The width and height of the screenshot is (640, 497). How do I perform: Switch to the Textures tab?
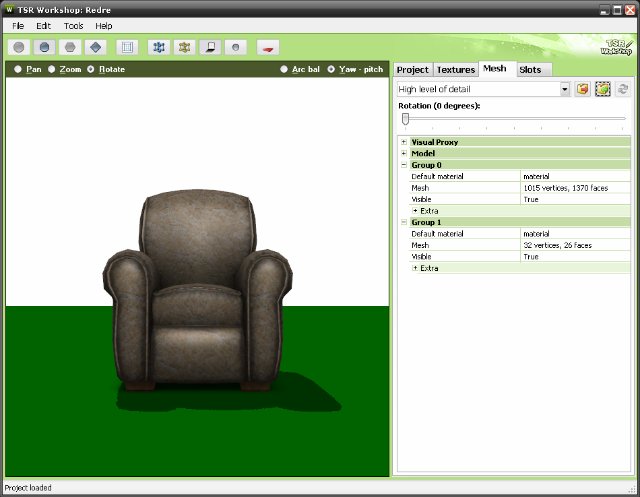455,70
